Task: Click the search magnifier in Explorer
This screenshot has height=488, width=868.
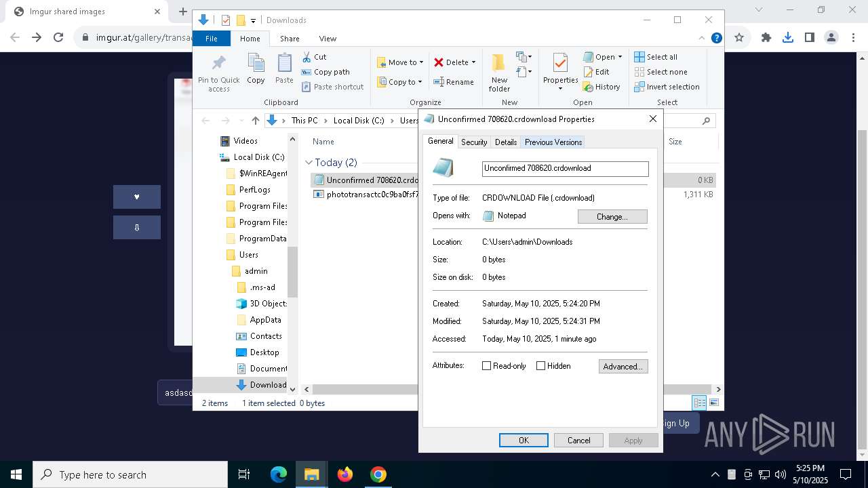Action: [706, 121]
